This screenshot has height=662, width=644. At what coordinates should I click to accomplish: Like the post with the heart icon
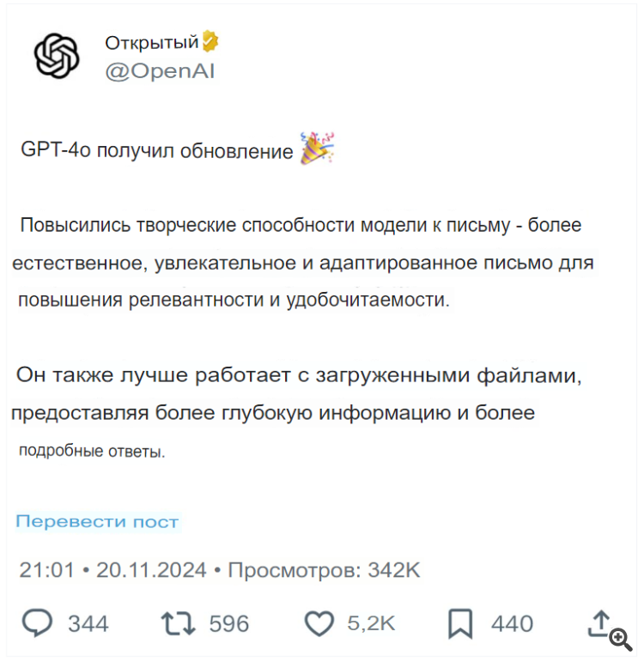point(319,623)
